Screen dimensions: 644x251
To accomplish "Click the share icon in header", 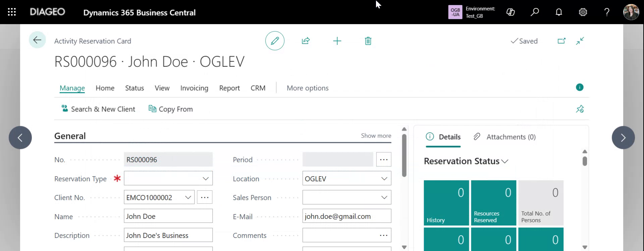I will 306,41.
